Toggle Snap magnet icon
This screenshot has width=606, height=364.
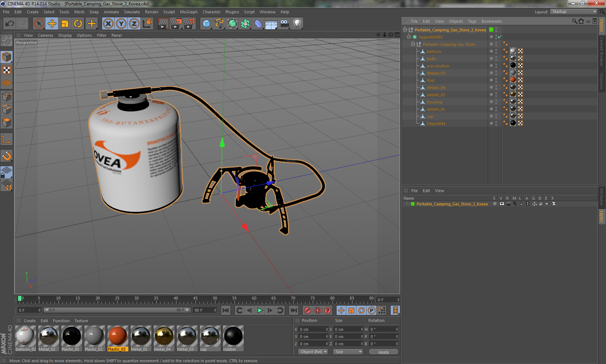[6, 156]
